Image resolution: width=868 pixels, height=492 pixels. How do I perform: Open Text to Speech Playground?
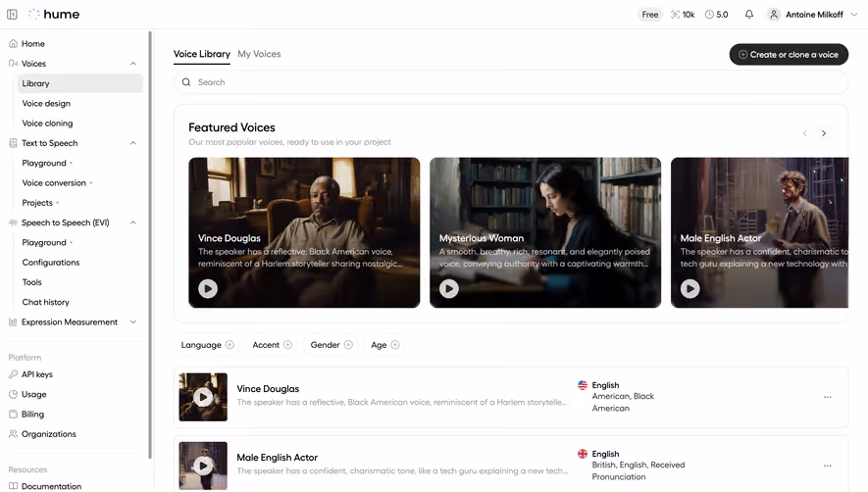coord(44,163)
